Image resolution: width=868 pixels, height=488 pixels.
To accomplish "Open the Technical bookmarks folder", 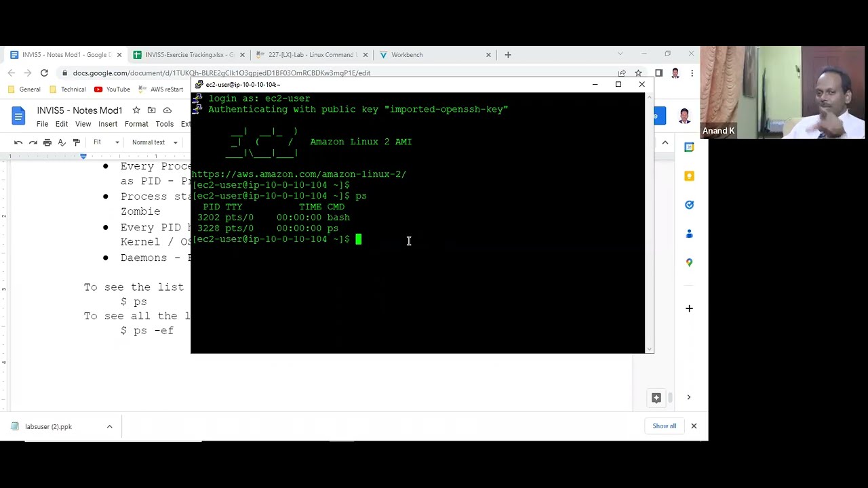I will point(68,89).
